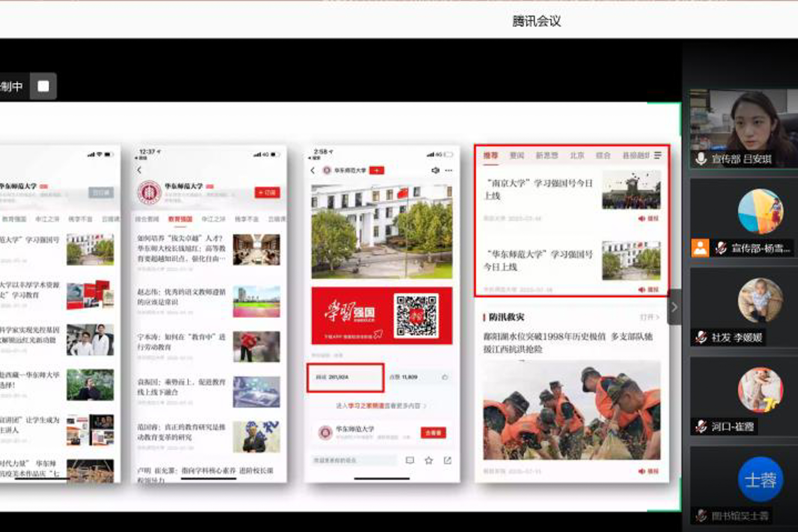Image resolution: width=798 pixels, height=532 pixels.
Task: Click the orange host person icon
Action: tap(700, 248)
